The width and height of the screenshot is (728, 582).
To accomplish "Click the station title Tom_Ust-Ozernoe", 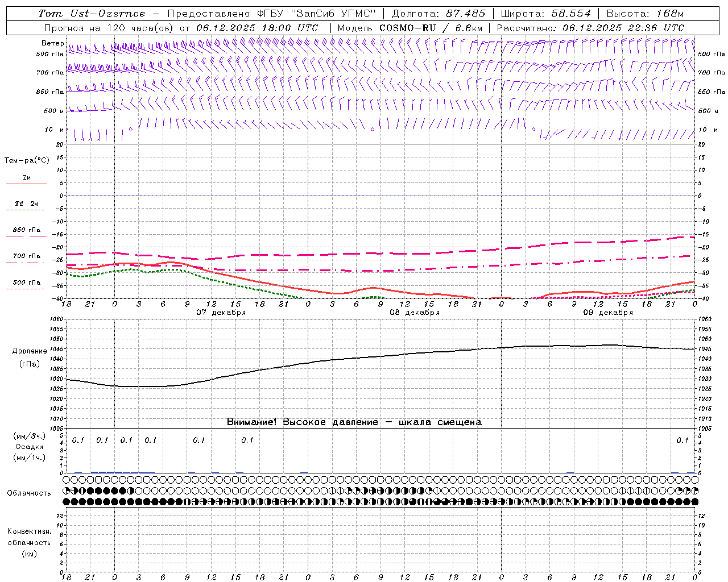I will [x=92, y=14].
